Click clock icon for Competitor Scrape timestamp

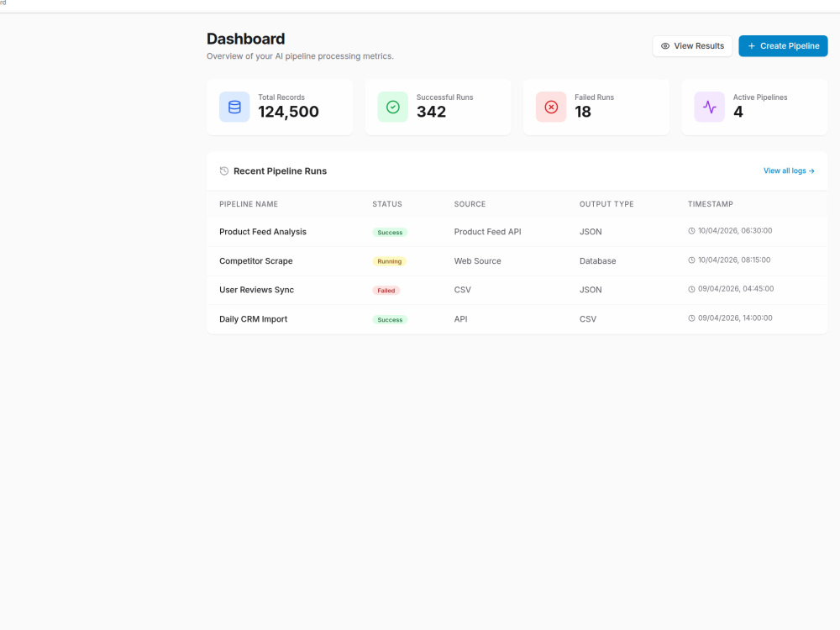pyautogui.click(x=691, y=260)
